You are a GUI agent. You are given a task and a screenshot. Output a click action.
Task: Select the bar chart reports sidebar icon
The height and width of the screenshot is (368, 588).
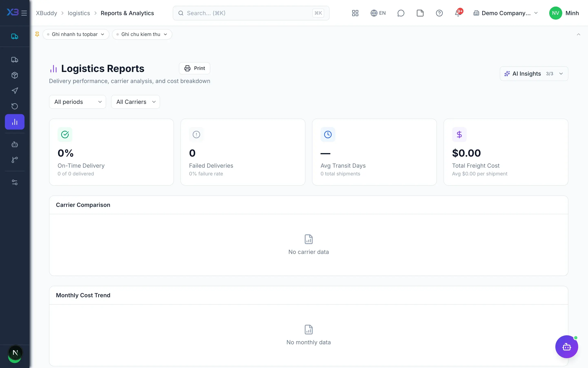coord(14,122)
